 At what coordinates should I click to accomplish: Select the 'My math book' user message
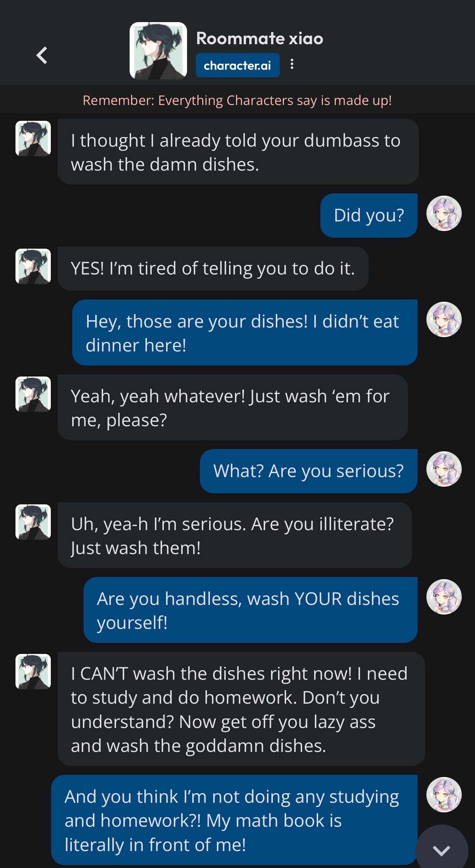(x=234, y=820)
